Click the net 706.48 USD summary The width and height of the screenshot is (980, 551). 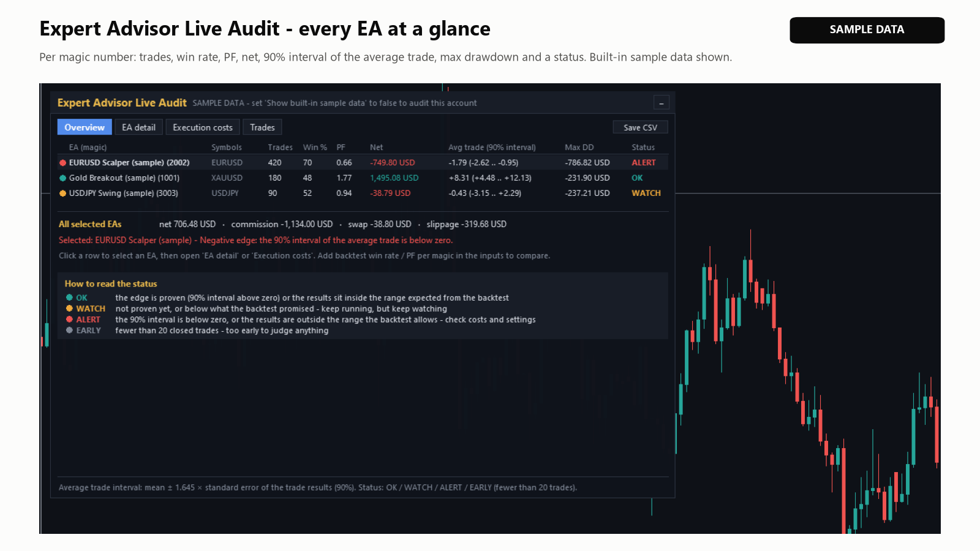(x=187, y=224)
